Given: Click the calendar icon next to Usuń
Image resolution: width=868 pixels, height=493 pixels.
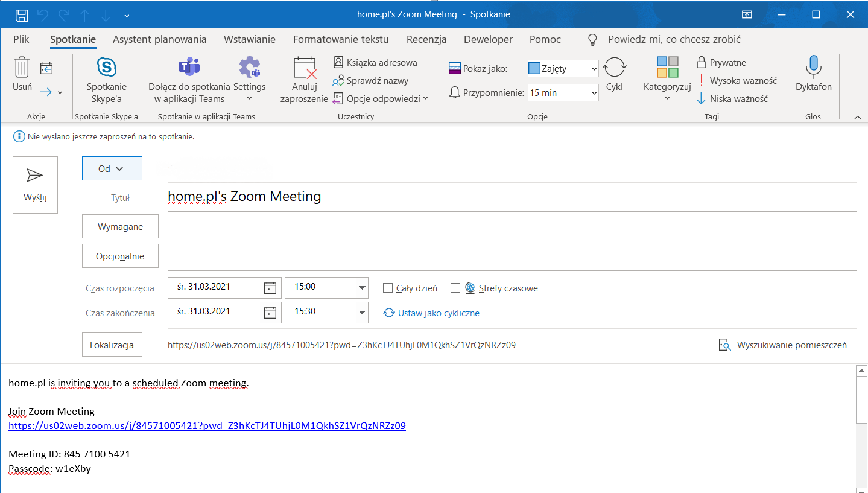Looking at the screenshot, I should (x=46, y=68).
